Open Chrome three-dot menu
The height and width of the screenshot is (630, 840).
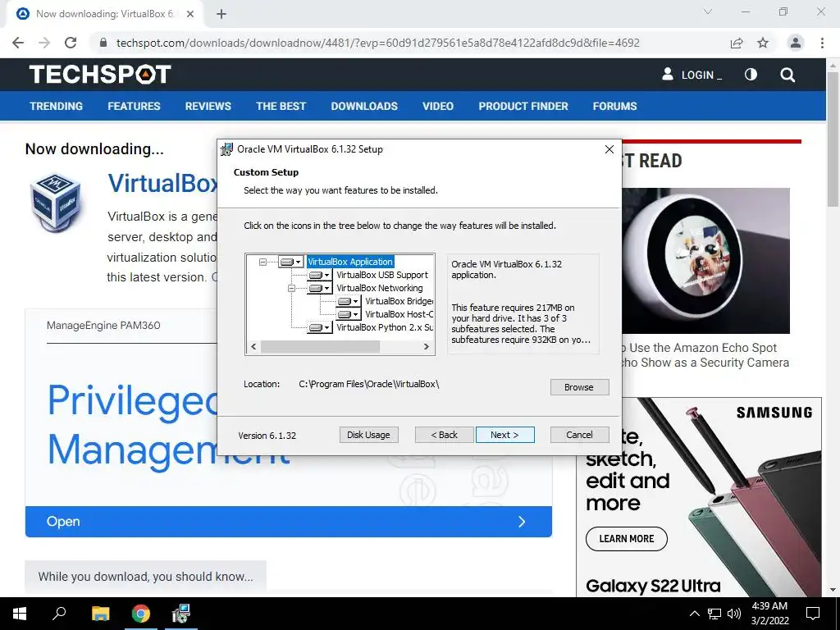(822, 43)
